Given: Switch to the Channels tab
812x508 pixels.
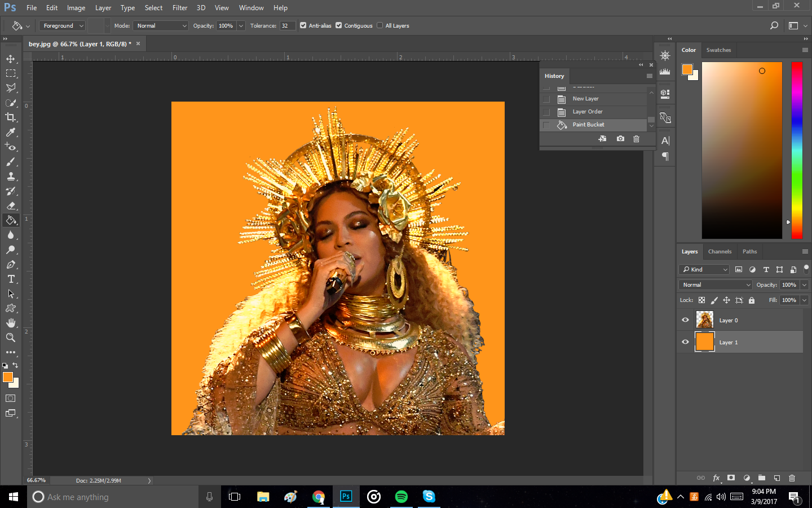Looking at the screenshot, I should pyautogui.click(x=720, y=252).
